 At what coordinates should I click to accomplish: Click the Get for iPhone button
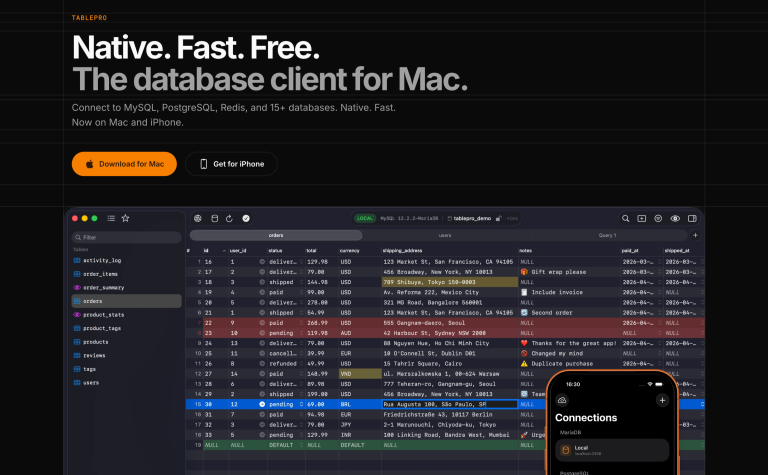point(231,164)
